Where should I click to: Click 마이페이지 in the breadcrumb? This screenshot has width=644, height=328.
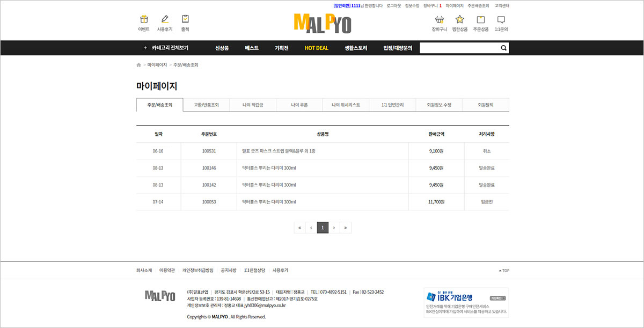157,65
